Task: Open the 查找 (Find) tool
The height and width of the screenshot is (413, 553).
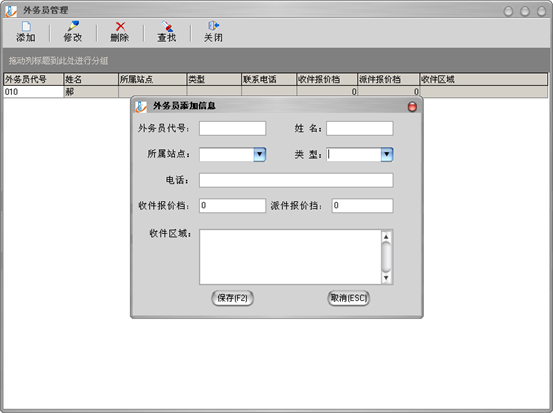Action: point(166,32)
